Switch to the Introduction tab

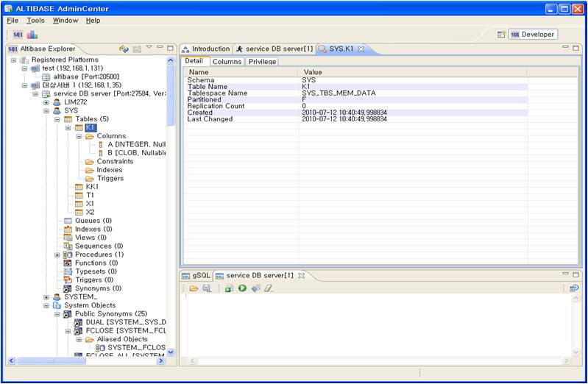[206, 49]
